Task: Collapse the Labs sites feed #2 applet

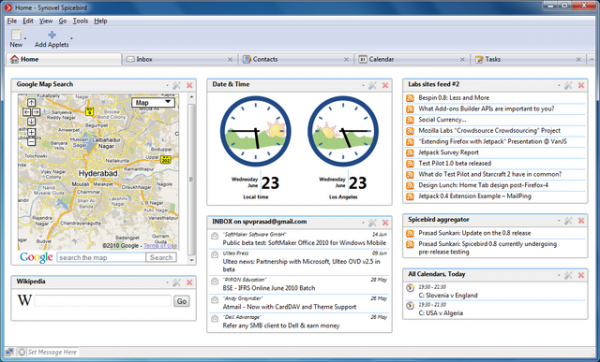Action: click(559, 85)
